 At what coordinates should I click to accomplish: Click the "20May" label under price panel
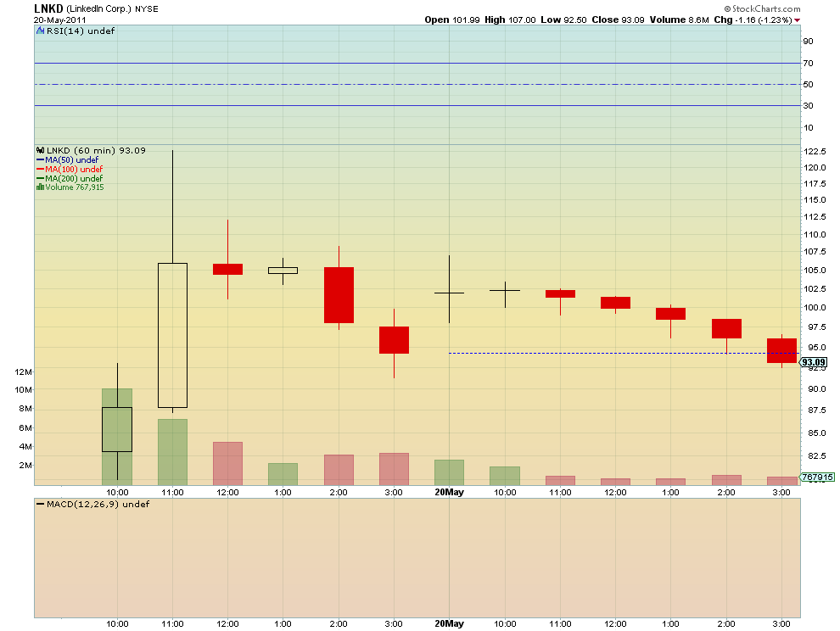(x=449, y=492)
